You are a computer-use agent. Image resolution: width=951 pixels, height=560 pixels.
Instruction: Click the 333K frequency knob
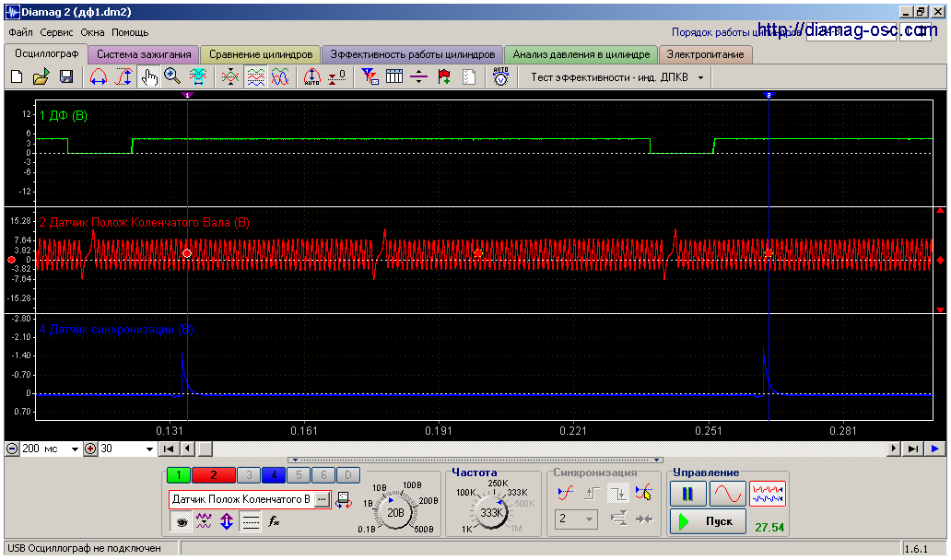pyautogui.click(x=490, y=513)
